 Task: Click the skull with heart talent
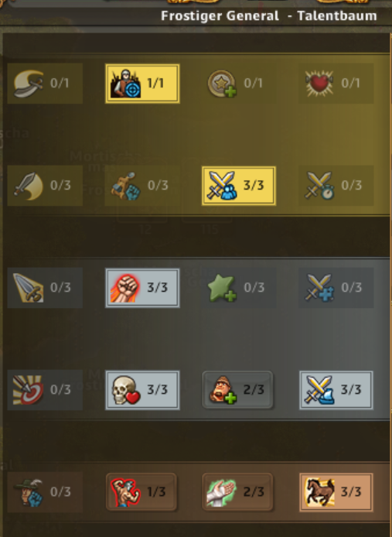pos(142,389)
